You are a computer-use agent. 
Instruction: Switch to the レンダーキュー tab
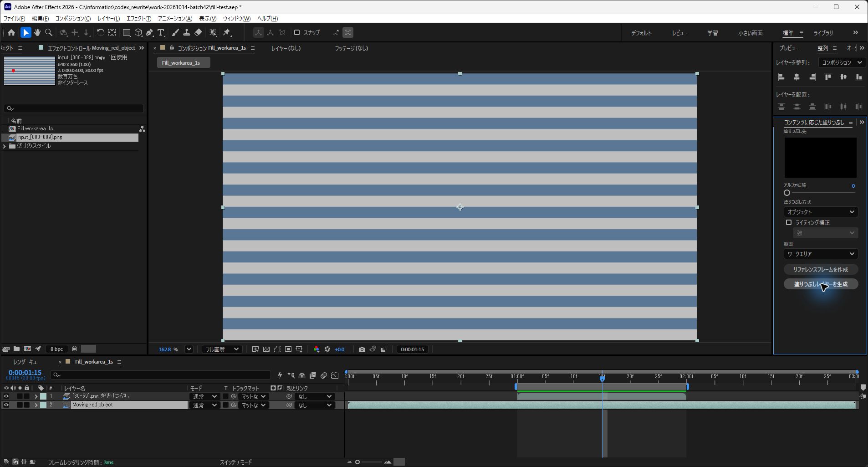26,362
